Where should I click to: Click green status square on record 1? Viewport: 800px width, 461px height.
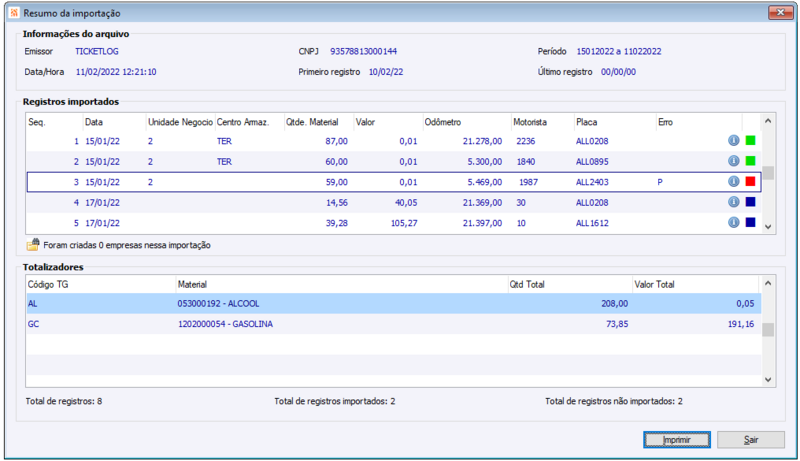[750, 141]
